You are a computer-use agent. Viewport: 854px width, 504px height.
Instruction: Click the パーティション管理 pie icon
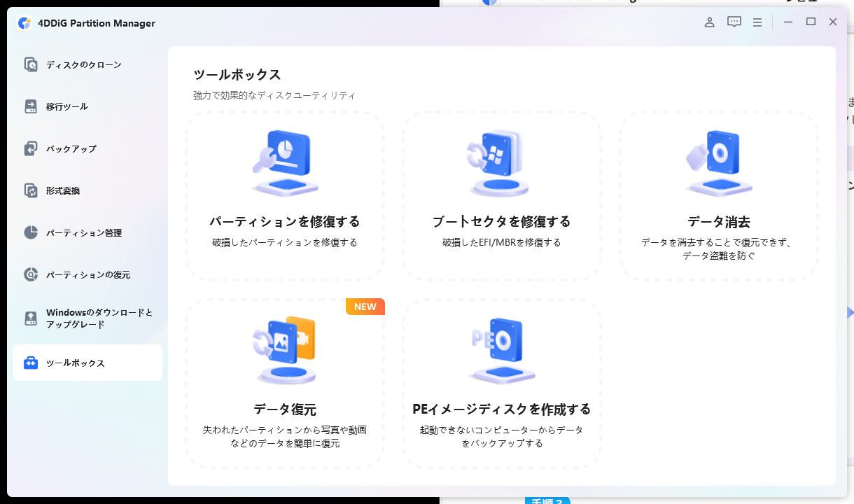pyautogui.click(x=31, y=233)
